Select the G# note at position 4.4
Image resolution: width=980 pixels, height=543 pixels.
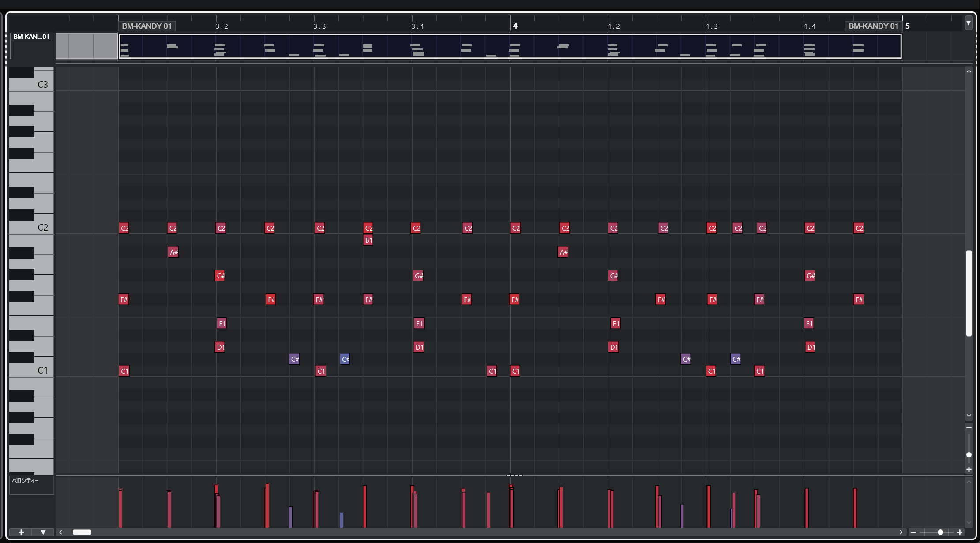[x=810, y=276]
